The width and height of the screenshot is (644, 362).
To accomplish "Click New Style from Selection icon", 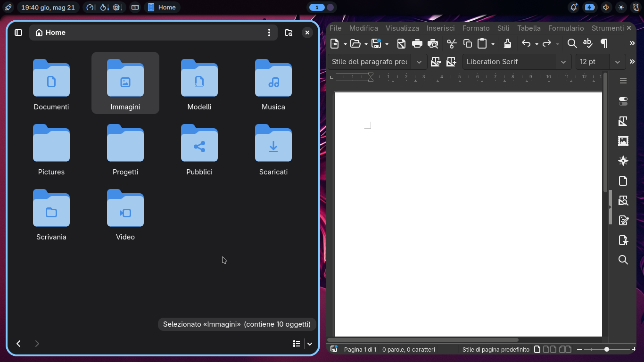I will point(451,62).
